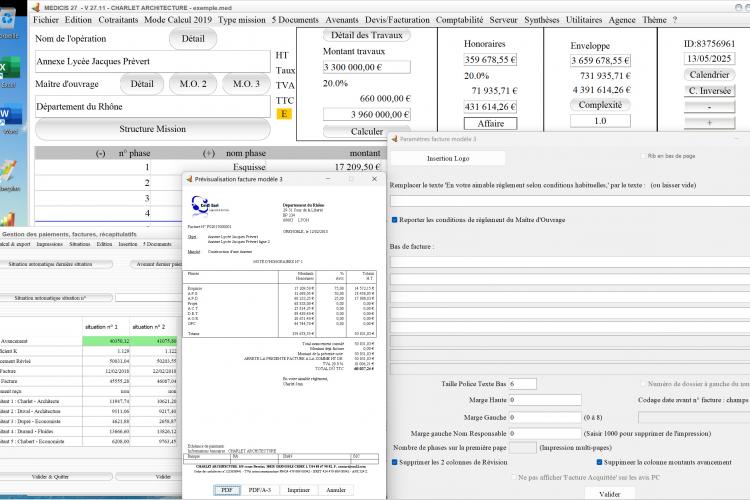Open the Mode Calcul 2019 menu
This screenshot has height=500, width=750.
coord(178,20)
